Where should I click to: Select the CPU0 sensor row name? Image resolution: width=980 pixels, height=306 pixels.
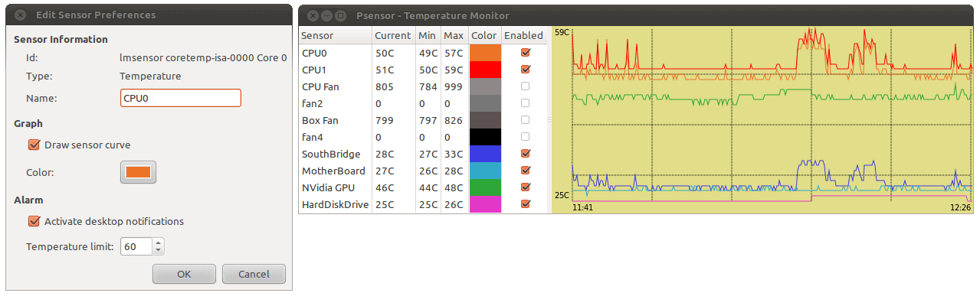tap(315, 53)
